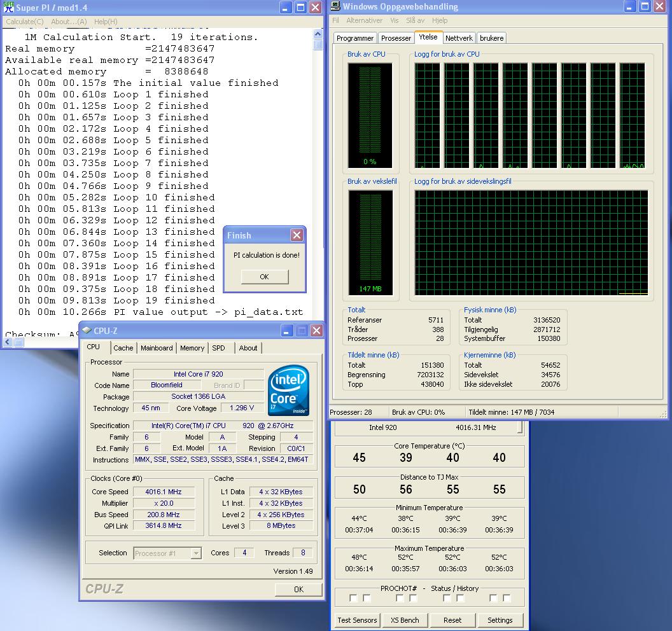This screenshot has width=672, height=631.
Task: Click the Task Manager title bar icon
Action: [335, 6]
